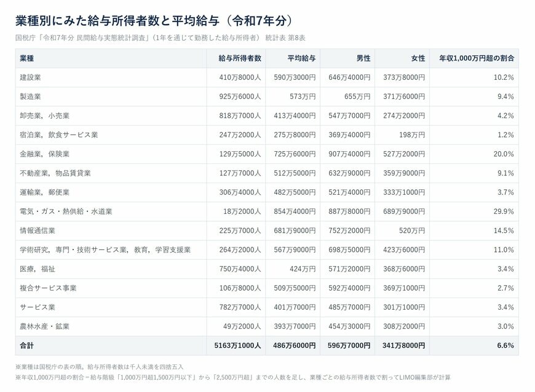Click the 655万円 male salary for 製造業
Image resolution: width=535 pixels, height=392 pixels.
[357, 96]
